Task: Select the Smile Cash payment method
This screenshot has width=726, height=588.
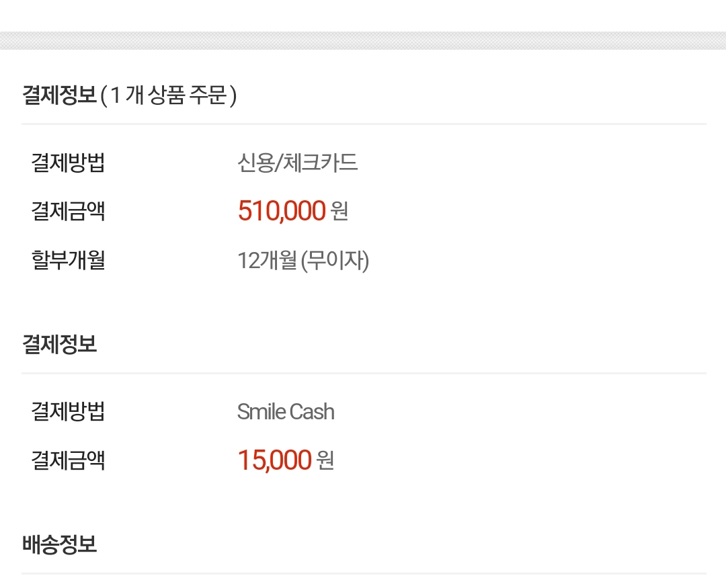Action: [286, 411]
